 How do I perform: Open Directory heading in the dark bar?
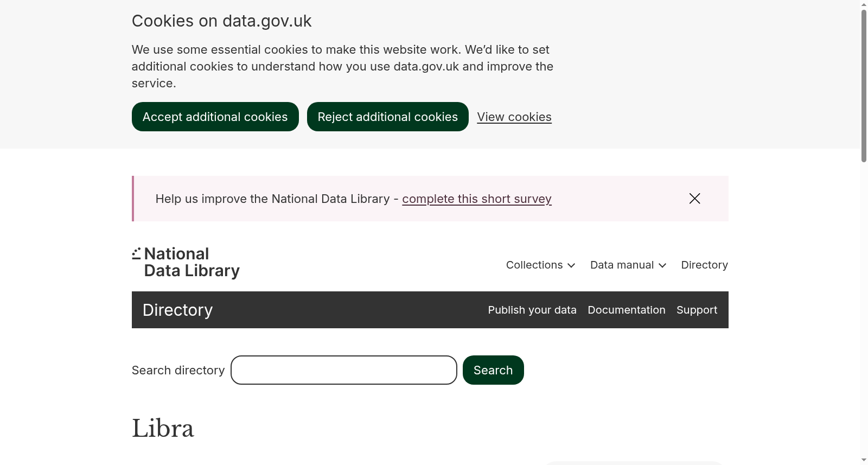(x=177, y=310)
